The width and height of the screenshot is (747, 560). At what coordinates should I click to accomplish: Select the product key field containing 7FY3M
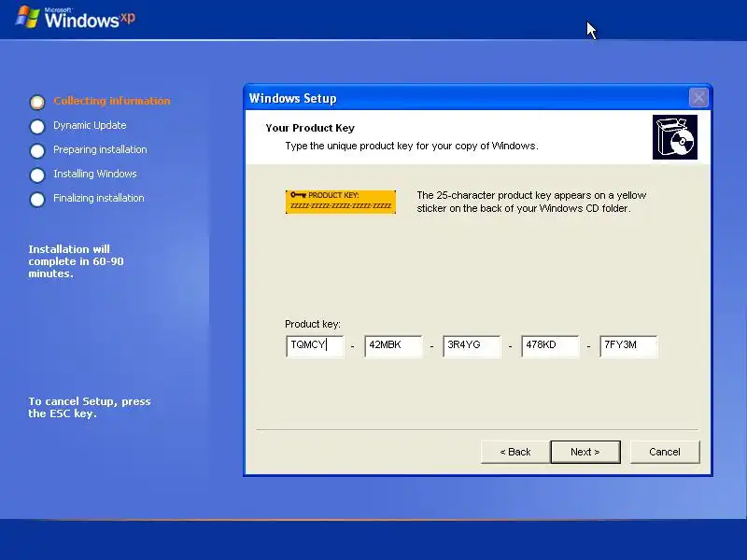(x=628, y=346)
